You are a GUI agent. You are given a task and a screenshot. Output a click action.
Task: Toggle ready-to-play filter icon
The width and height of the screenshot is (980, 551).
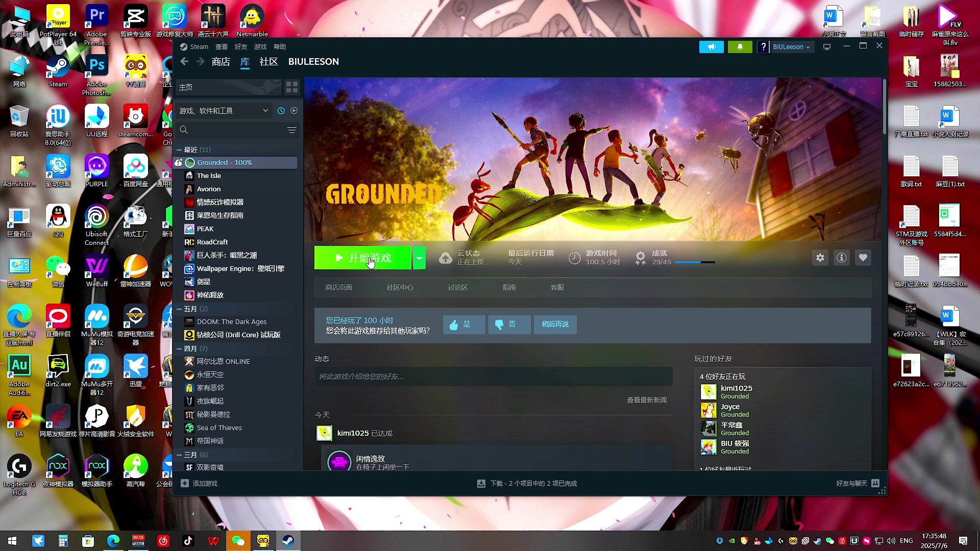(x=294, y=111)
